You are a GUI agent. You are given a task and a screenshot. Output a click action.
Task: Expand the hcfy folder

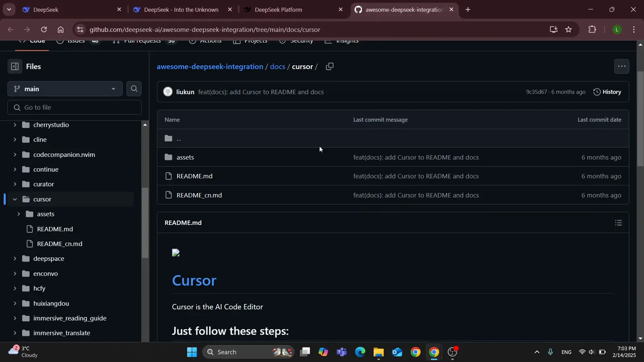tap(15, 288)
